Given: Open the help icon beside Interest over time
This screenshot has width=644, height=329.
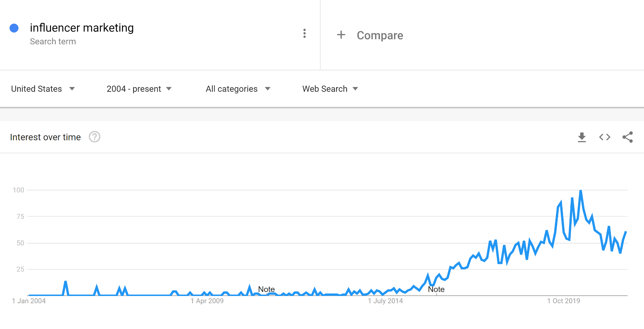Looking at the screenshot, I should coord(94,137).
